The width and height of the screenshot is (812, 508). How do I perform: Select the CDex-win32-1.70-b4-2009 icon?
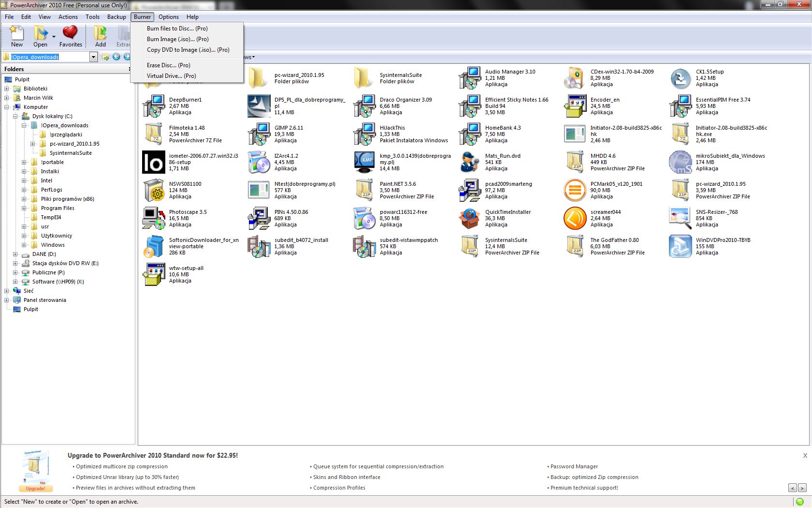pyautogui.click(x=575, y=78)
